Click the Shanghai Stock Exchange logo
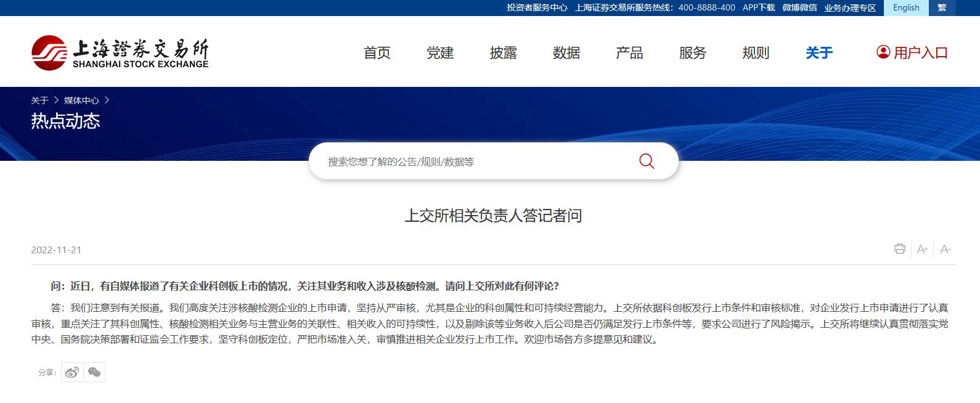This screenshot has width=980, height=403. [120, 53]
